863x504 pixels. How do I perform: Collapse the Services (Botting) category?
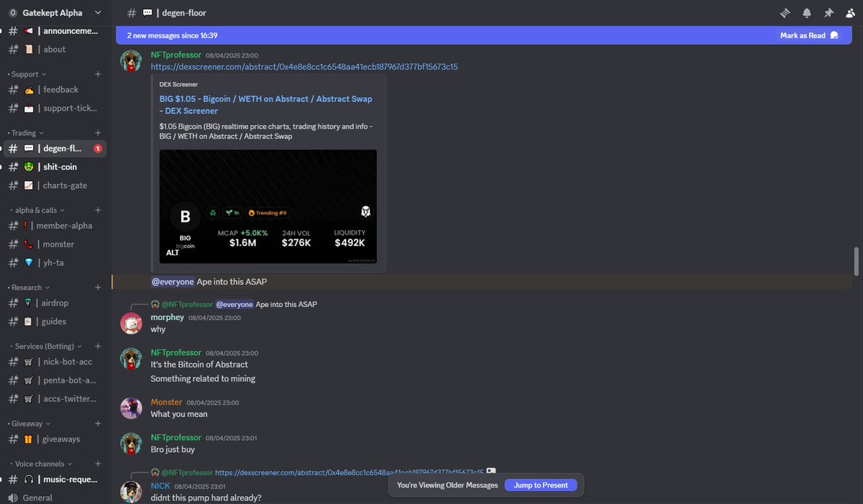(x=48, y=347)
